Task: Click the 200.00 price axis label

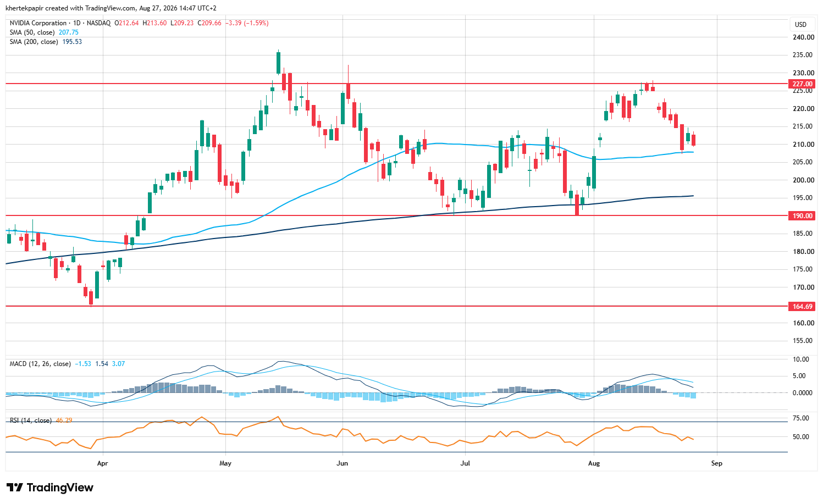Action: tap(803, 180)
